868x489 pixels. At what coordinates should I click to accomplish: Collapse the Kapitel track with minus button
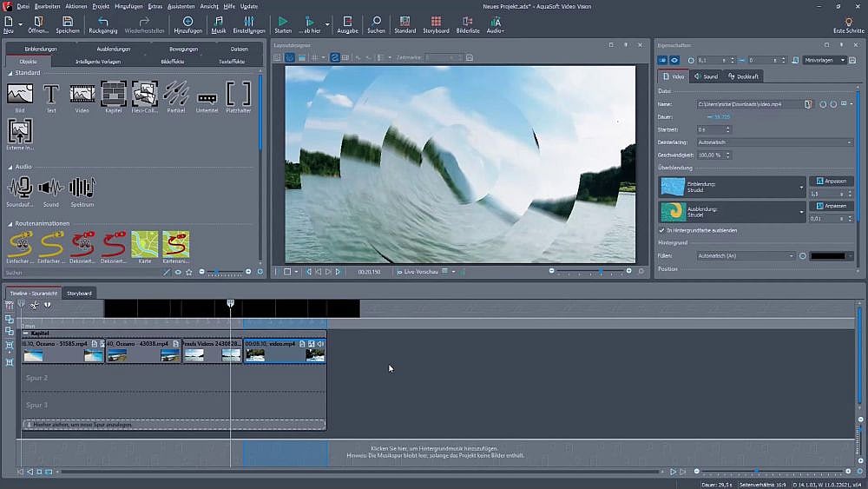coord(26,334)
